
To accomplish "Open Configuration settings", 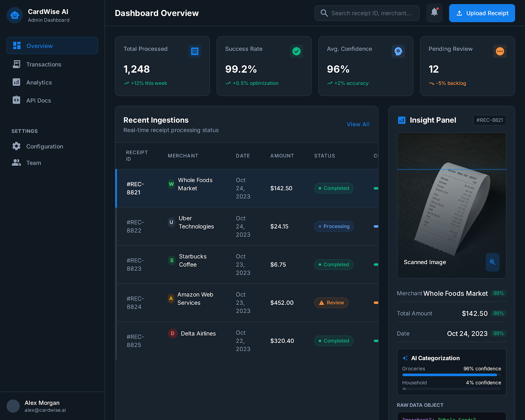I will click(45, 146).
